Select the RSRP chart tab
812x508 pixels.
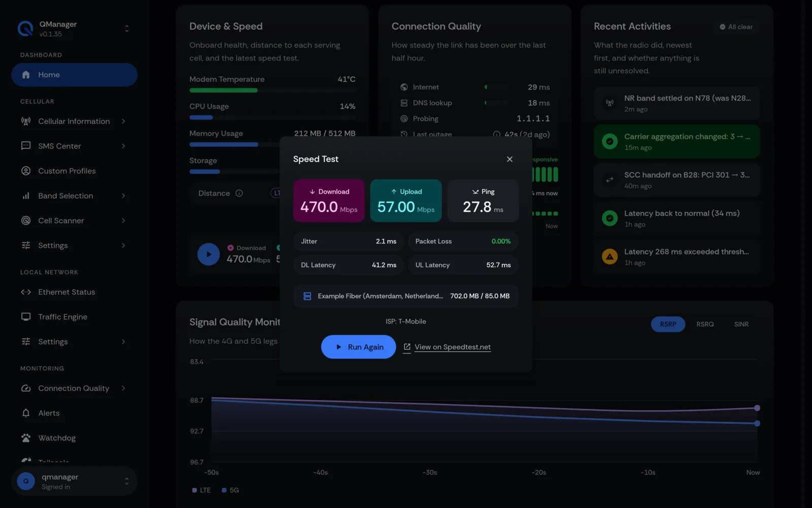[x=668, y=324]
